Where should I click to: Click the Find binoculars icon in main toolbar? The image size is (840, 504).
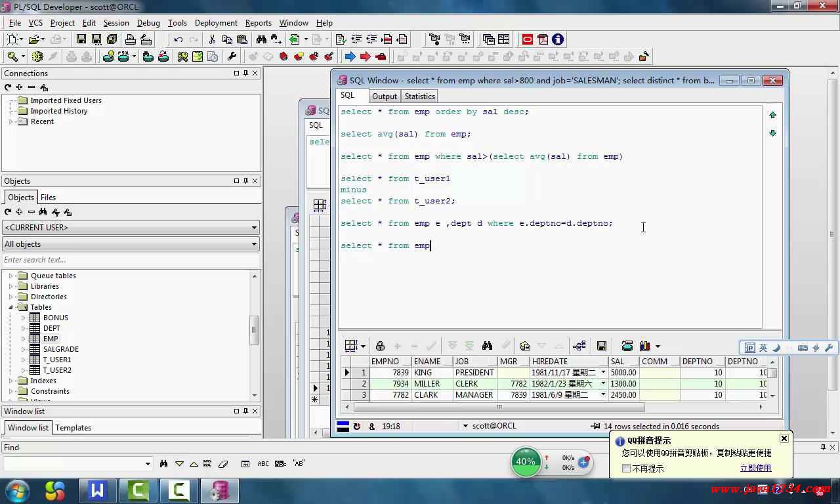[x=261, y=39]
